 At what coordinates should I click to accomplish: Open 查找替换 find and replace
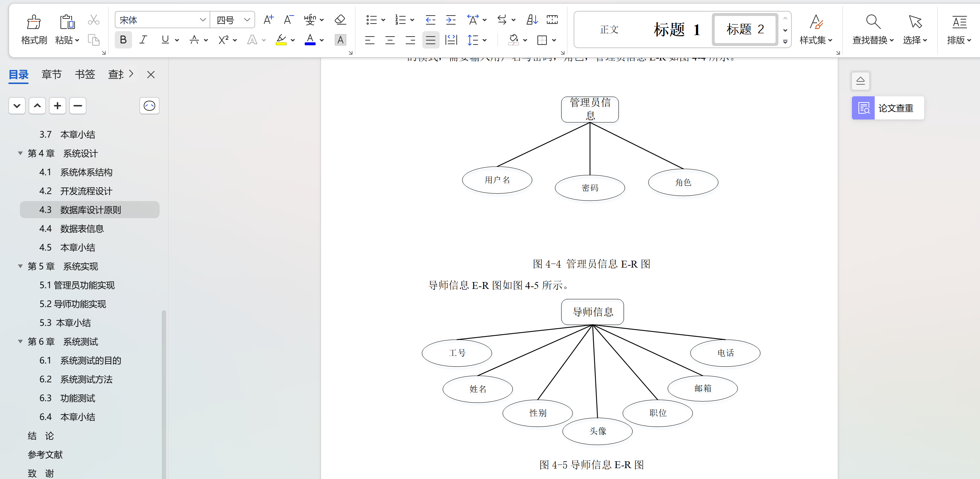(x=873, y=29)
